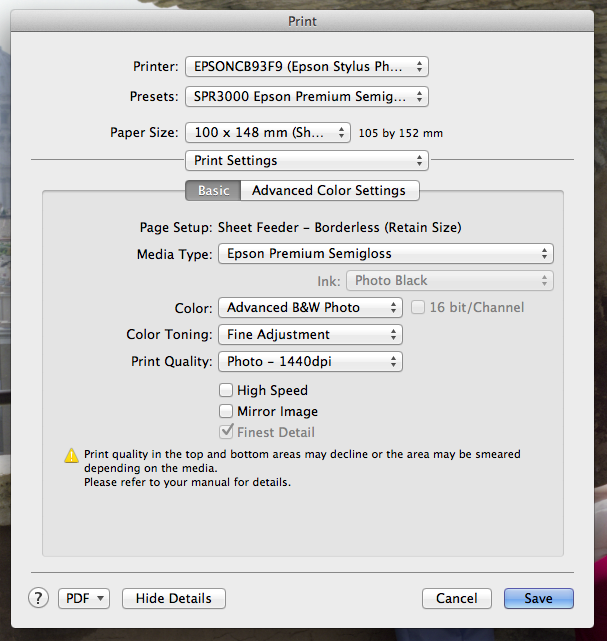Switch to the Advanced Color Settings tab
The width and height of the screenshot is (607, 641).
(x=328, y=190)
